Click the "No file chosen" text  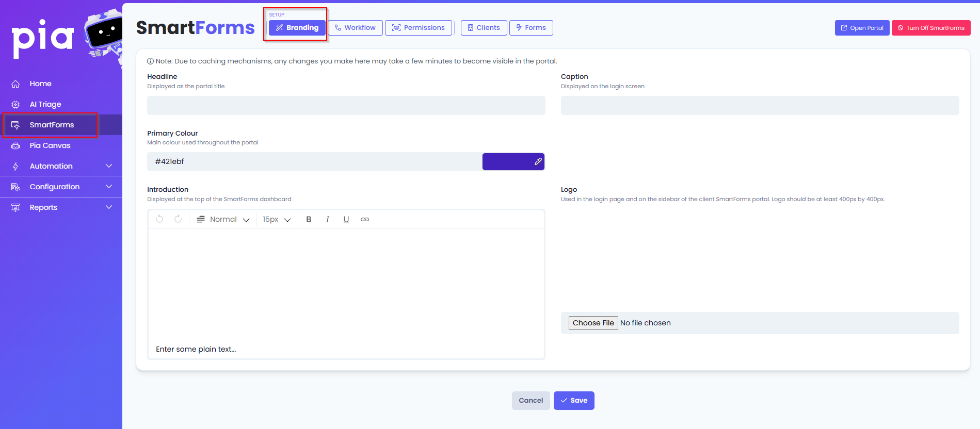click(x=646, y=323)
